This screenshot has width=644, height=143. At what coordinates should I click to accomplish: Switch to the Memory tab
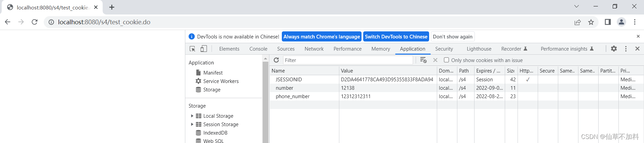381,49
